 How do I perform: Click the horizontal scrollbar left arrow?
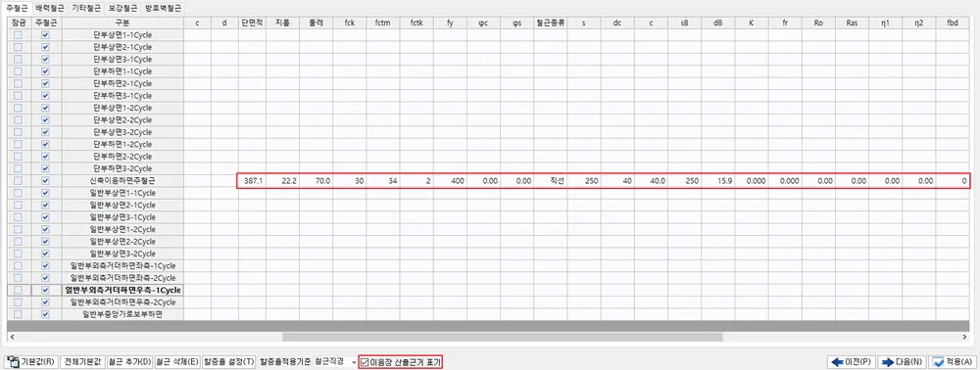[x=11, y=337]
